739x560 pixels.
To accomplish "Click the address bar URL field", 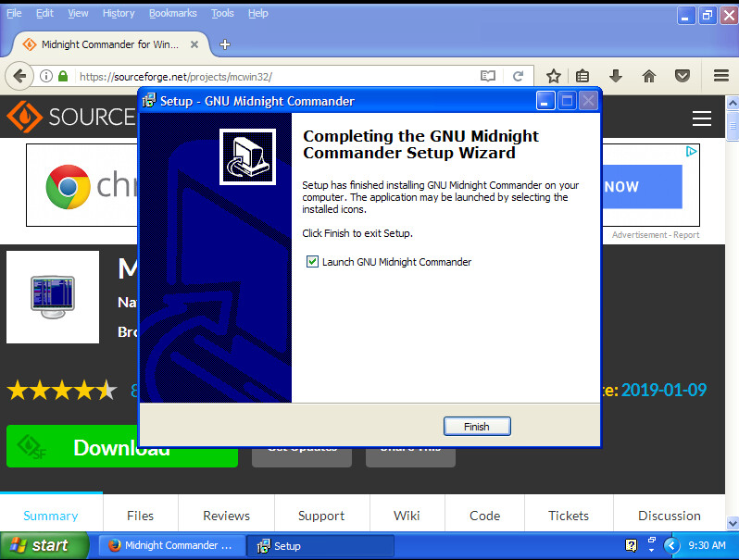I will pos(276,76).
